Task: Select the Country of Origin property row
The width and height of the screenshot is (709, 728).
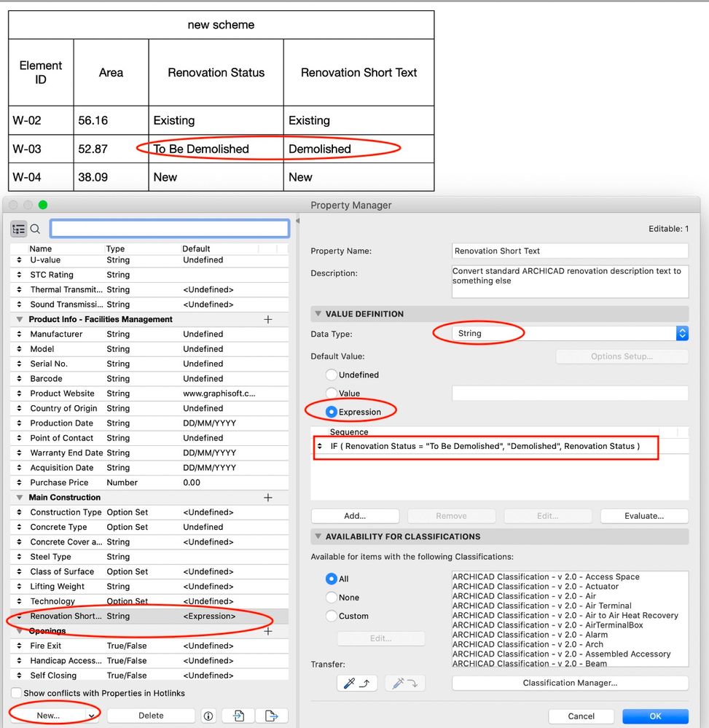Action: click(149, 409)
